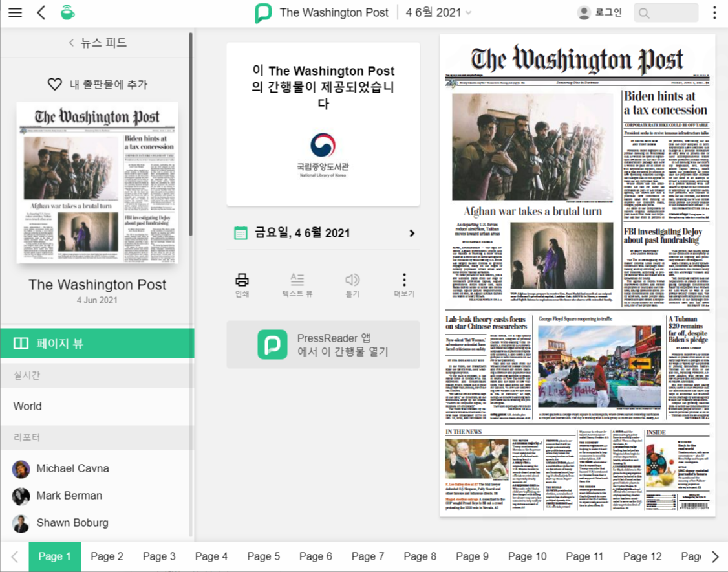
Task: Go back using the top arrow
Action: pos(41,12)
